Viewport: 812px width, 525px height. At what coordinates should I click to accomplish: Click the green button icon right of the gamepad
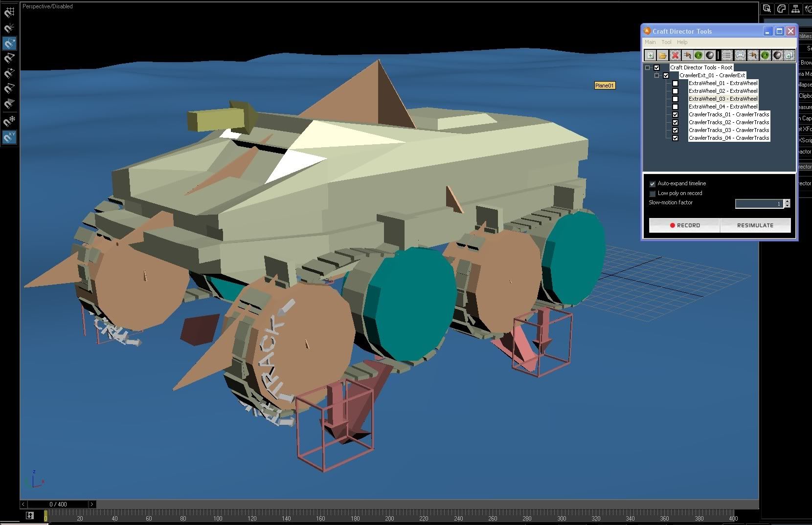[765, 55]
